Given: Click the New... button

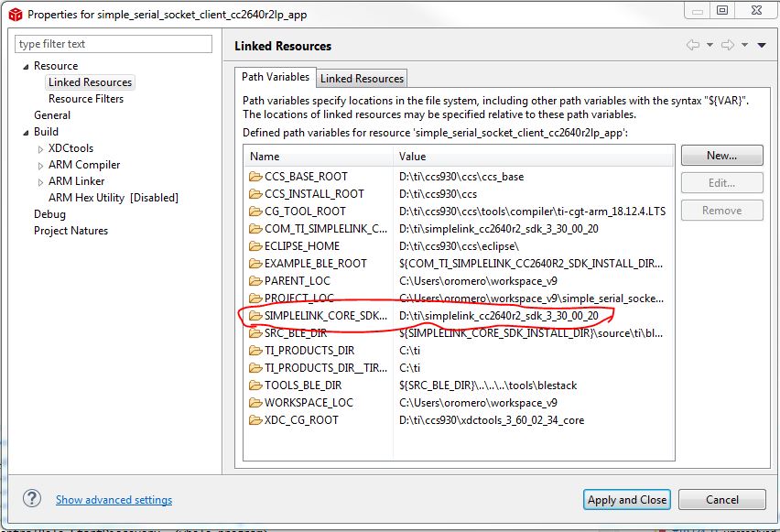Looking at the screenshot, I should point(721,156).
